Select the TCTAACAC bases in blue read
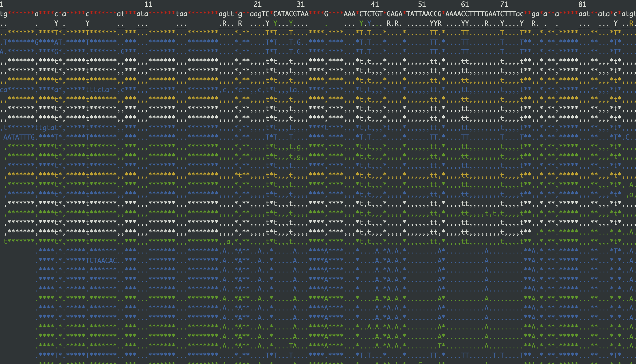 pos(101,260)
